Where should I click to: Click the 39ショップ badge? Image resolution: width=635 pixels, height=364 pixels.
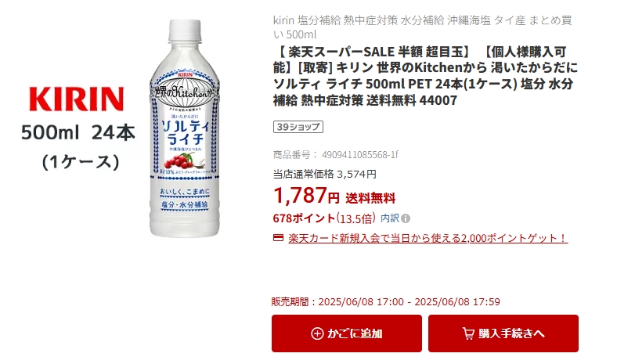(298, 127)
